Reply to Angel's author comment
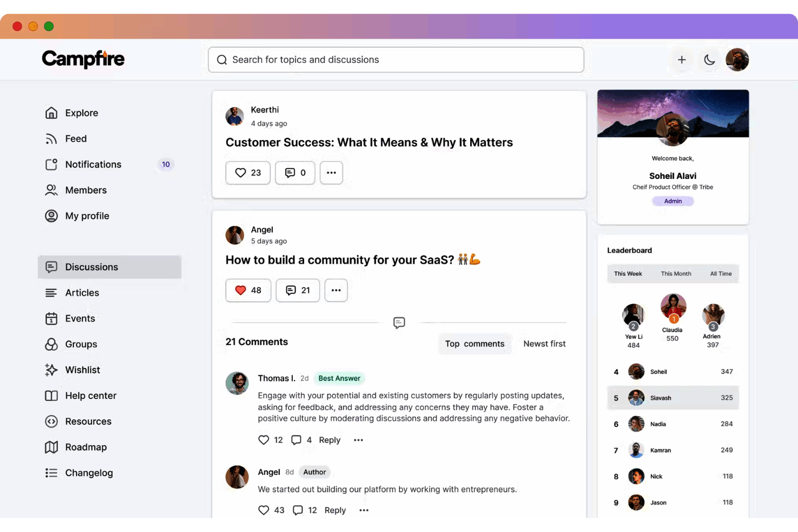This screenshot has width=798, height=532. point(335,510)
